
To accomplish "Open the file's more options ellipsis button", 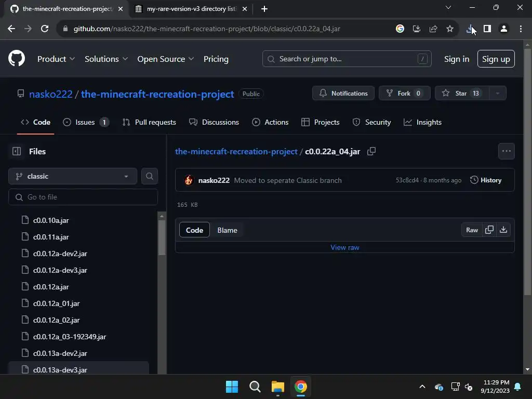I will click(506, 151).
